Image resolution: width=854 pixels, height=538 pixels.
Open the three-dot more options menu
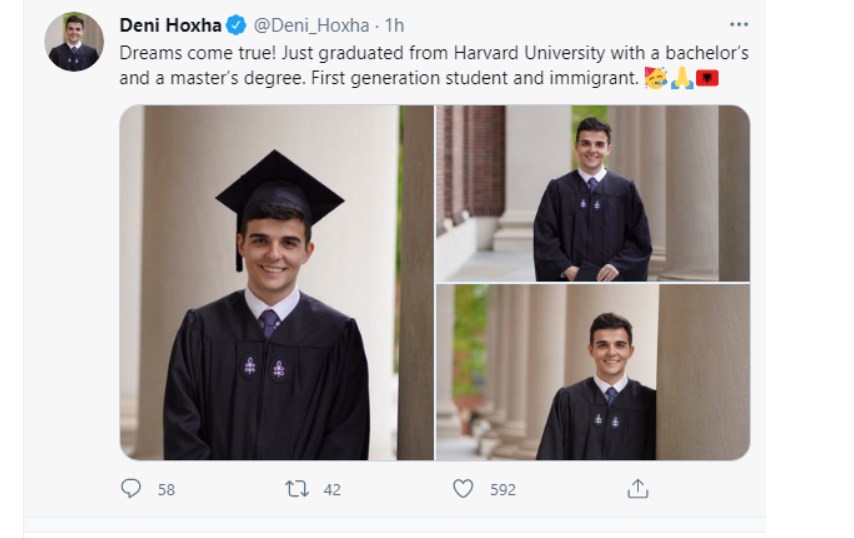click(738, 24)
